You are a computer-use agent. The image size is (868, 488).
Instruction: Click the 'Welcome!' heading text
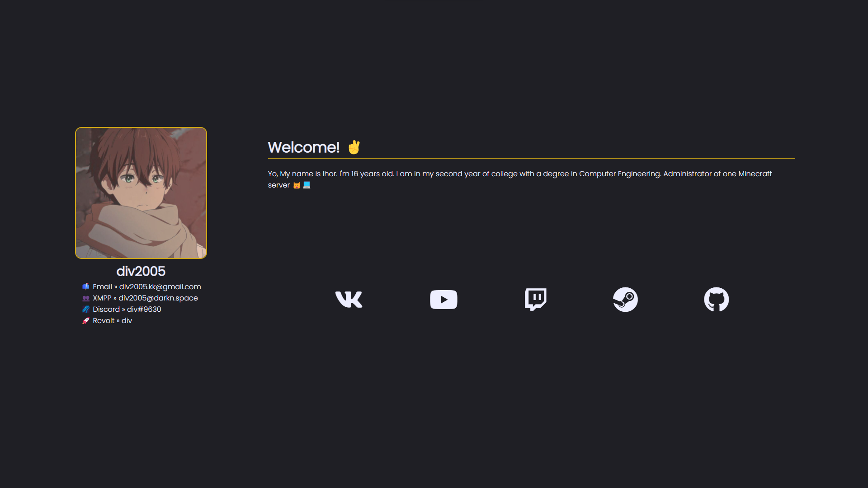coord(304,147)
